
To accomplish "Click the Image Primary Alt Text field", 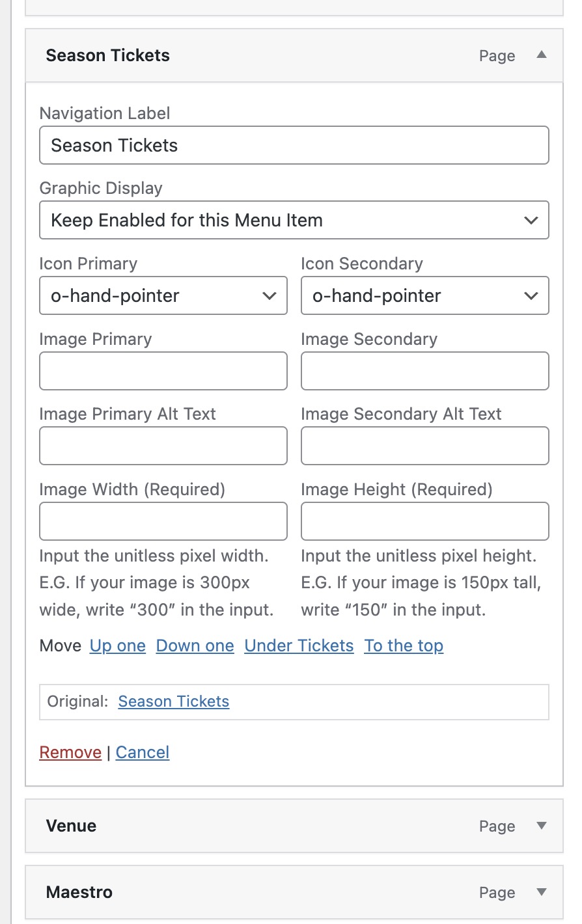I will [163, 446].
